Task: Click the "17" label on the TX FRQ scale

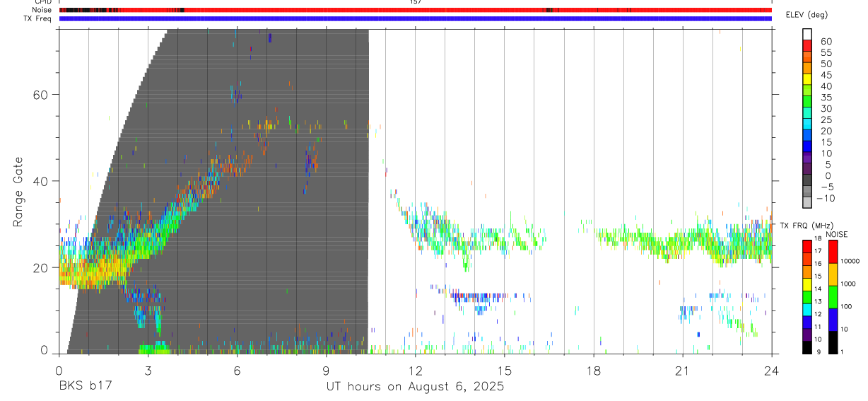Action: tap(818, 251)
